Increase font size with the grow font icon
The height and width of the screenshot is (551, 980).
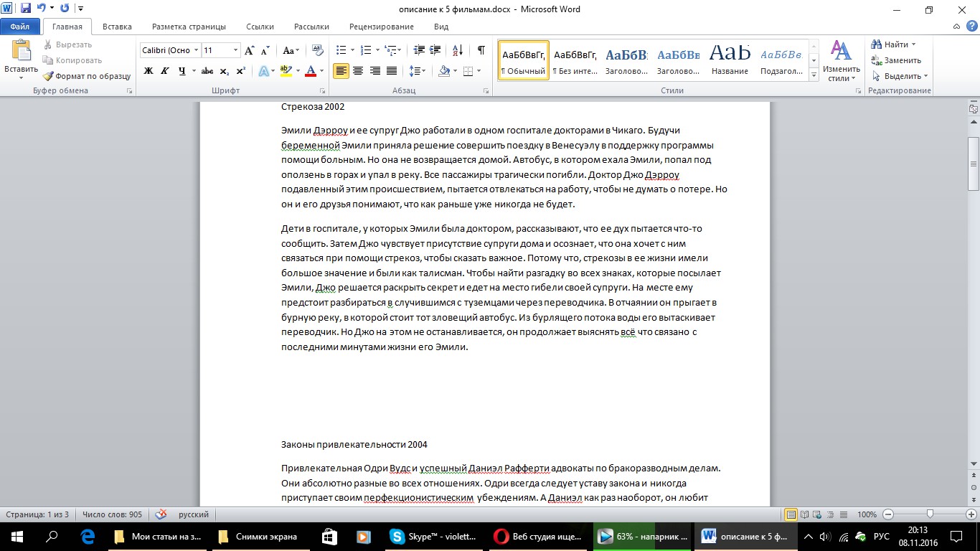click(249, 50)
